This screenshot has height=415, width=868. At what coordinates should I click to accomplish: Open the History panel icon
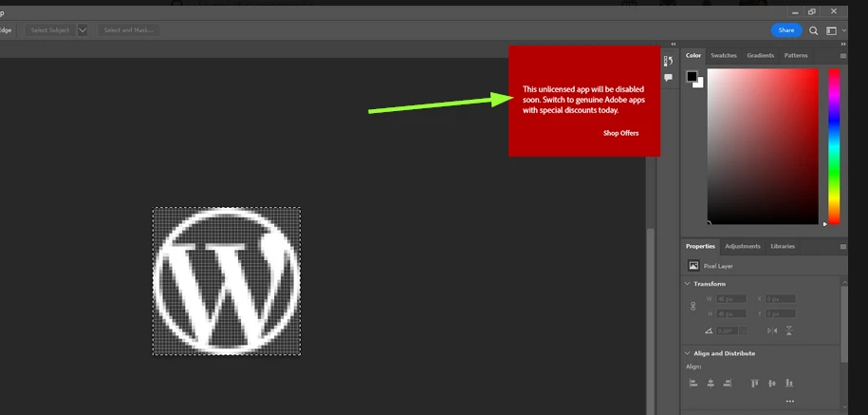pyautogui.click(x=668, y=61)
